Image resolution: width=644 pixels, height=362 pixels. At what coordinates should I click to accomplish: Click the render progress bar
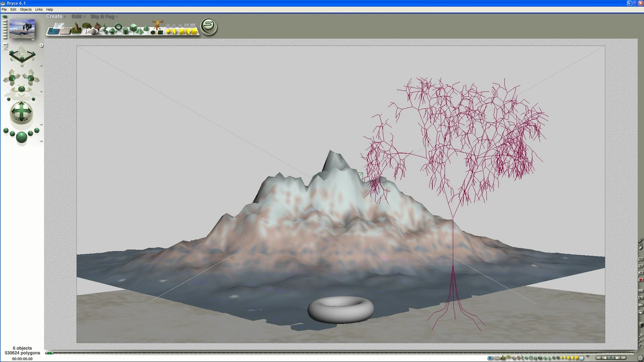[x=51, y=353]
